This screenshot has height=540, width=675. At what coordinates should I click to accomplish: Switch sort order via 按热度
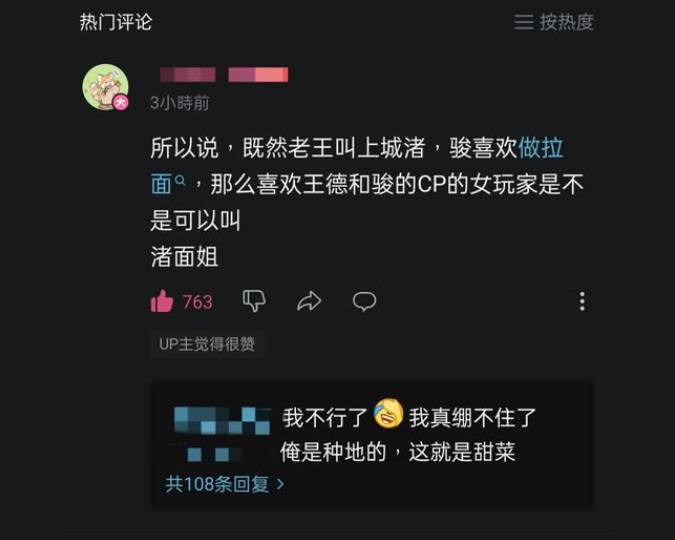(567, 22)
